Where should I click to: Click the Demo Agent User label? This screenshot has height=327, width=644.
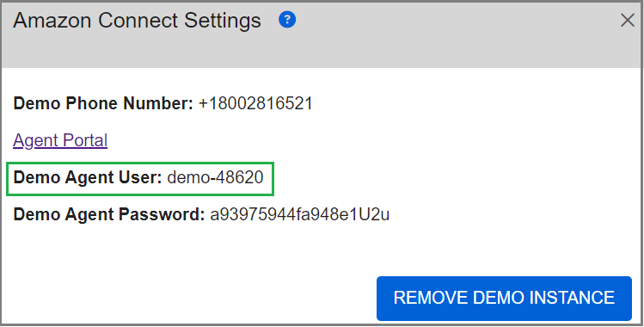tap(88, 177)
